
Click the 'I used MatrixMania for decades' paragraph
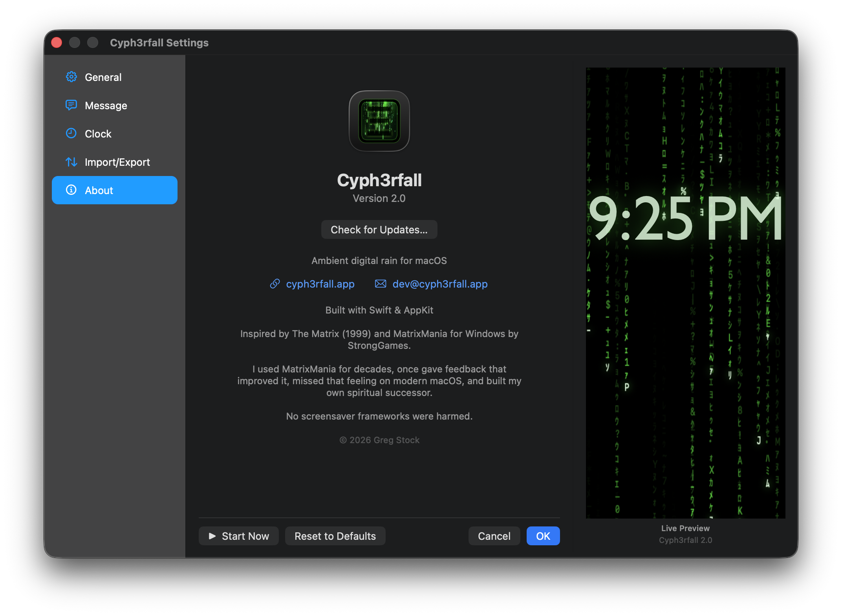[x=379, y=381]
